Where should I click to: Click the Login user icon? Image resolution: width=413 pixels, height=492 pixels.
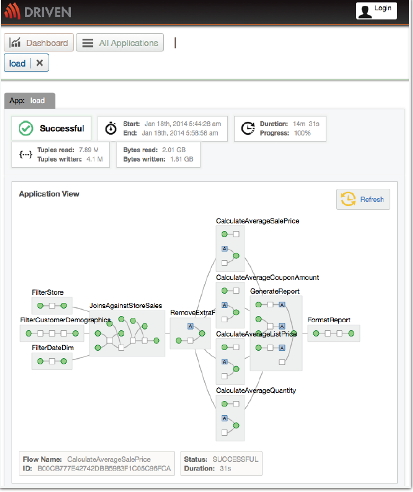click(365, 11)
